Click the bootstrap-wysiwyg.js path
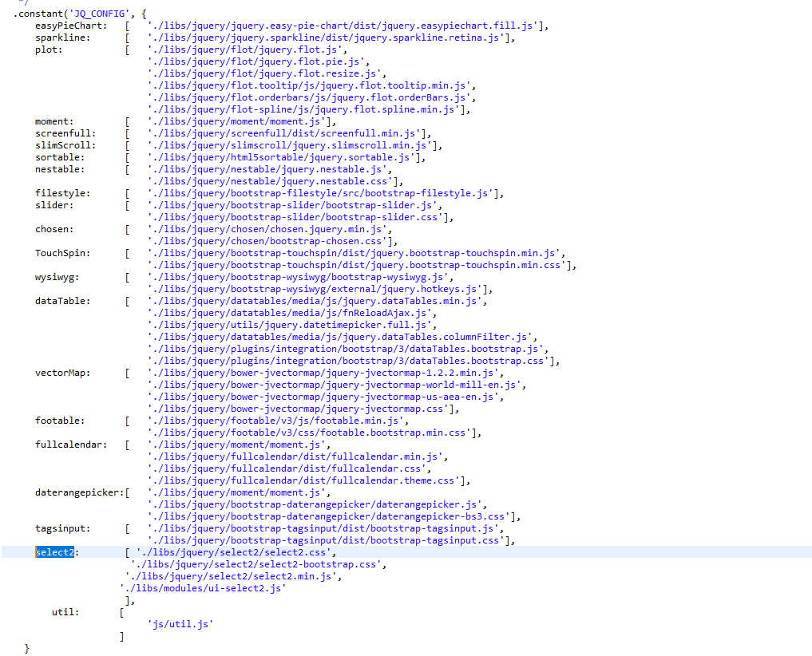 click(x=299, y=276)
